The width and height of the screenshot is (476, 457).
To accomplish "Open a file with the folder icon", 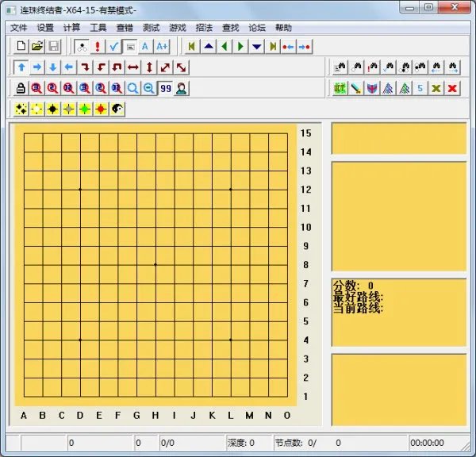I will (x=37, y=47).
